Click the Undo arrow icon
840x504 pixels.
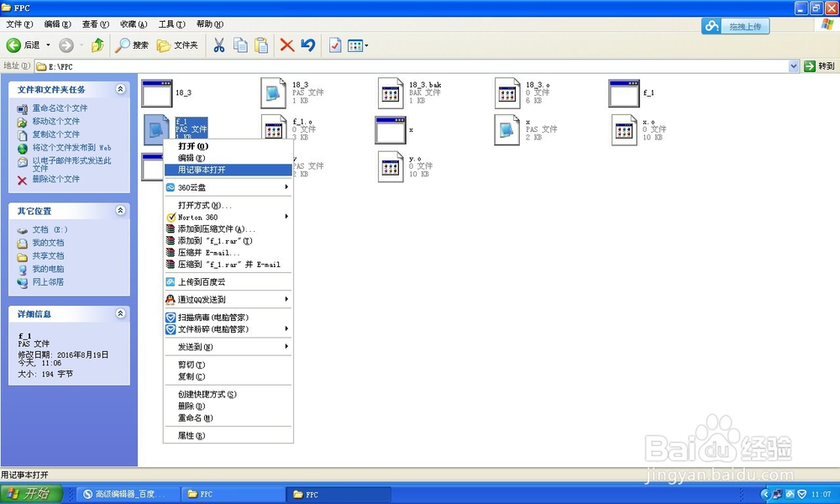coord(308,45)
